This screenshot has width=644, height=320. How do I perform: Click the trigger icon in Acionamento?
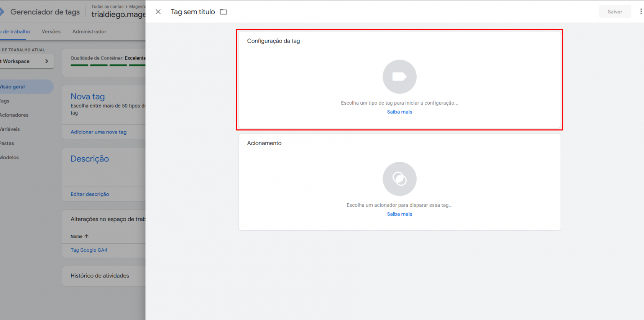pos(399,179)
